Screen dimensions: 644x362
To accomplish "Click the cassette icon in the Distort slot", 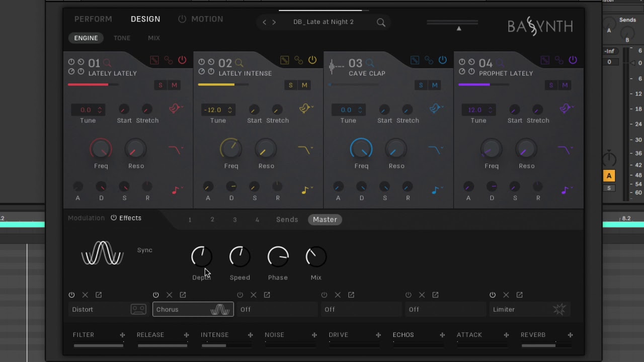I will [x=138, y=309].
